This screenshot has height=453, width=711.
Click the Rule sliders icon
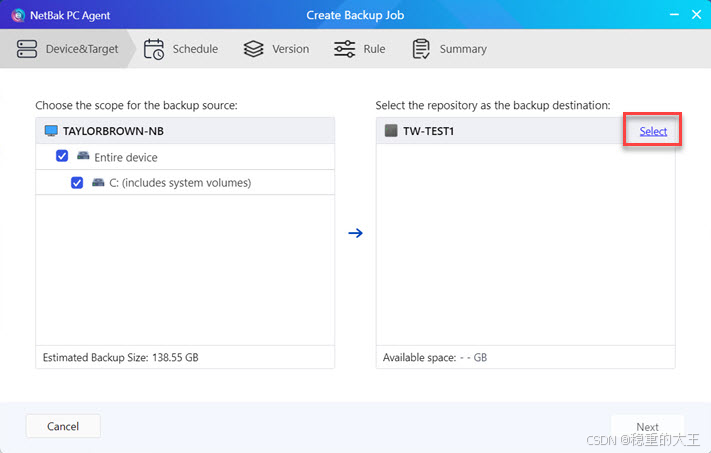pyautogui.click(x=345, y=49)
